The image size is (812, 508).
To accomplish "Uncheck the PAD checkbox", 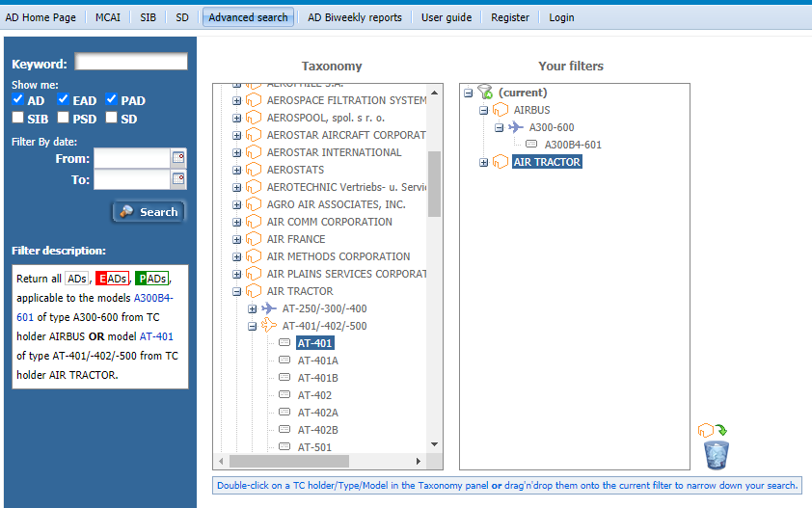I will pyautogui.click(x=111, y=99).
